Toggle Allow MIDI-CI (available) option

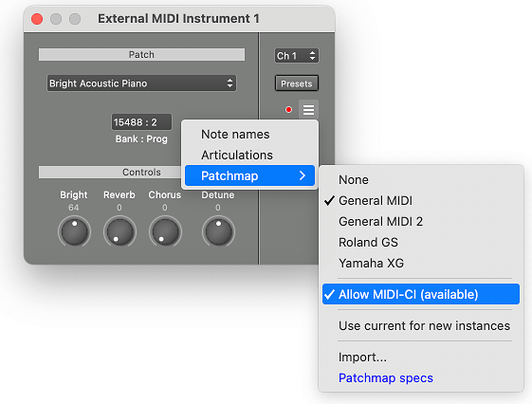click(421, 294)
